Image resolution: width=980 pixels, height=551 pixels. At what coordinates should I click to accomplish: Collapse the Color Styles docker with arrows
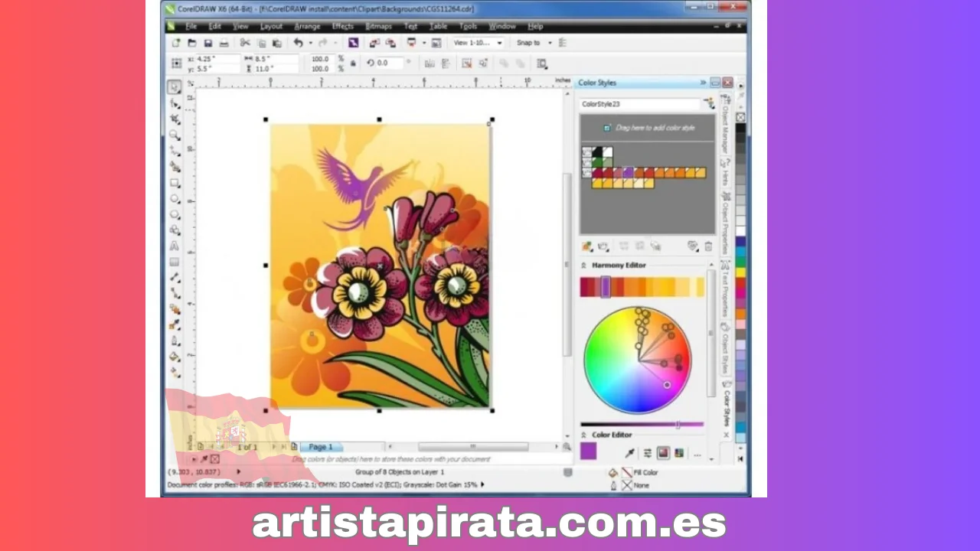tap(703, 83)
